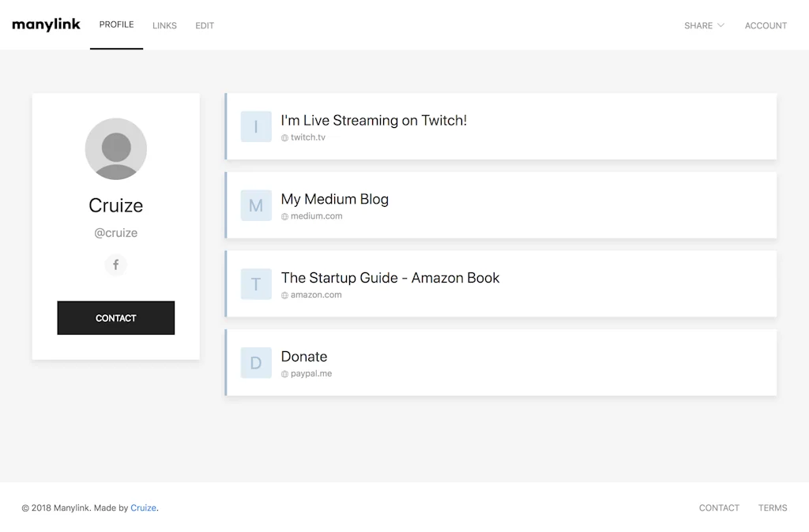Click Terms in the footer
The width and height of the screenshot is (809, 532).
(x=772, y=508)
